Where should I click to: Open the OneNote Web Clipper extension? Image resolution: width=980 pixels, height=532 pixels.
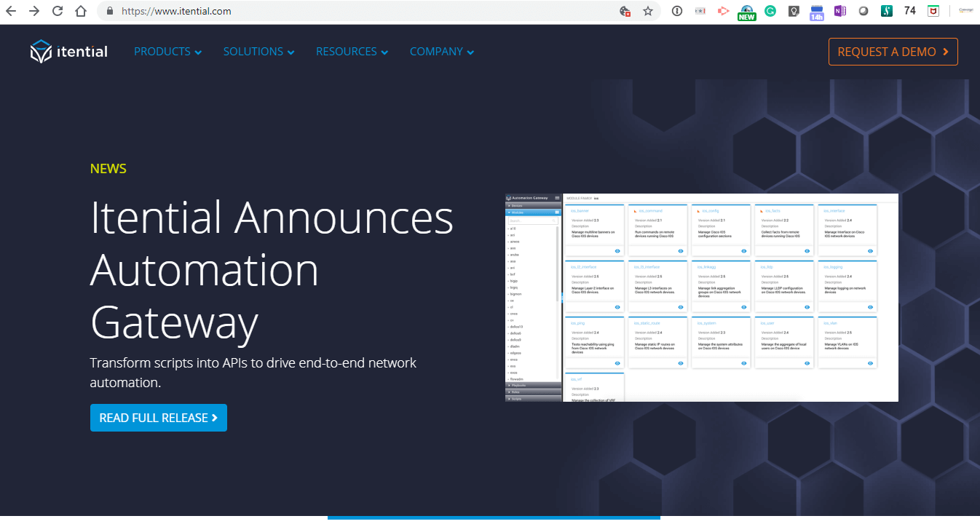(x=841, y=11)
